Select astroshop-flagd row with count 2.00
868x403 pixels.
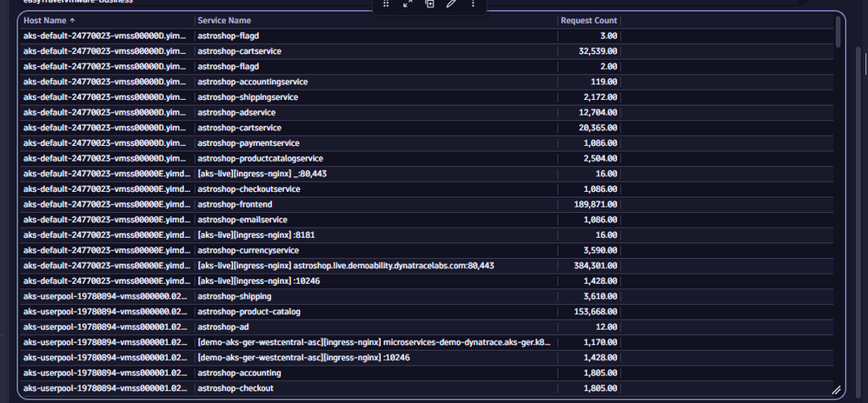[x=427, y=66]
